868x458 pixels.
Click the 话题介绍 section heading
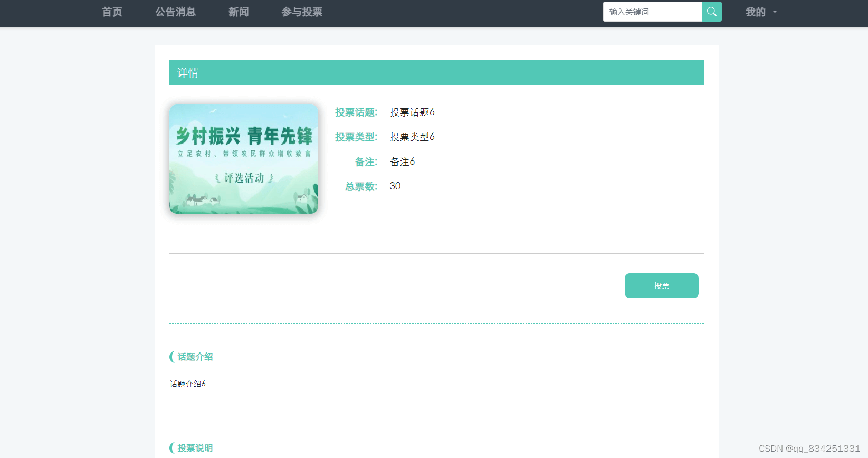click(x=195, y=357)
